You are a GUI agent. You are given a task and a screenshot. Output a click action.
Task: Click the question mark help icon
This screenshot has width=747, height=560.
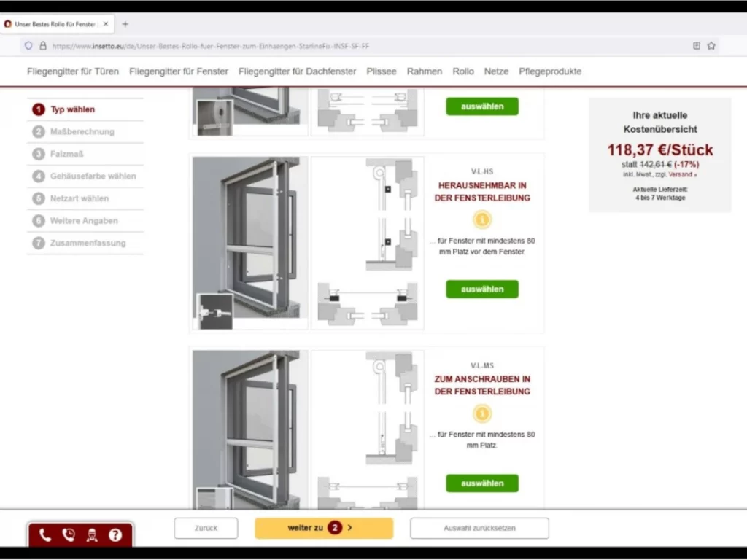click(x=115, y=535)
